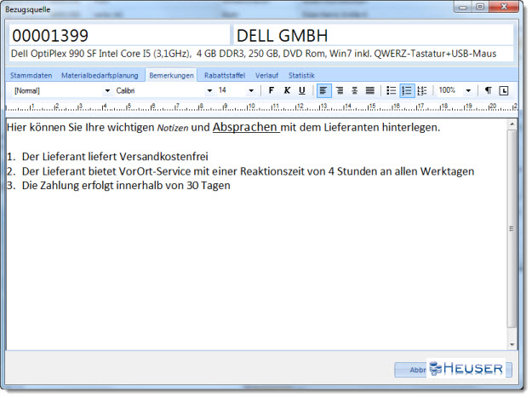532x398 pixels.
Task: Click the down arrow of the scrollbar
Action: (512, 344)
